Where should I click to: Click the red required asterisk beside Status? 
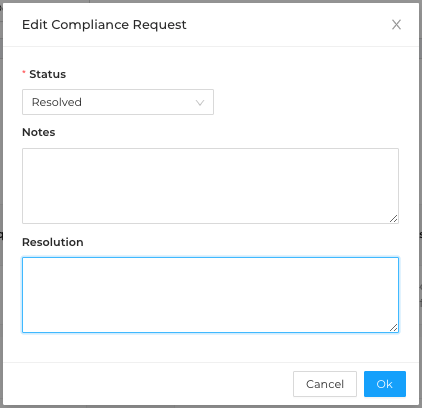coord(24,72)
